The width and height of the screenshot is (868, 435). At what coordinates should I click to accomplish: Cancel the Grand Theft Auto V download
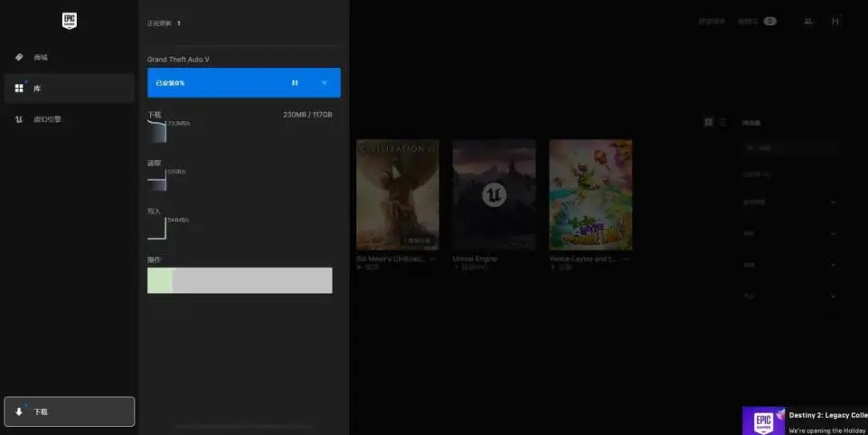tap(324, 82)
